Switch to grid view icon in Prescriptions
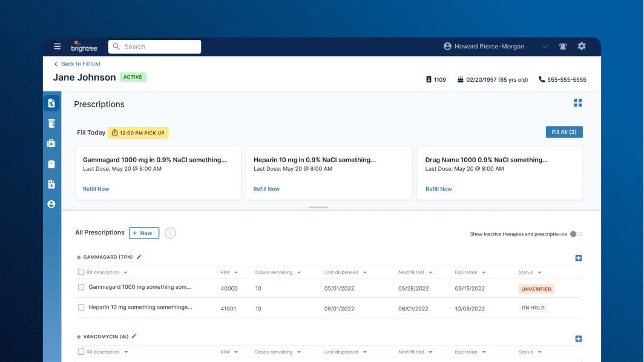The width and height of the screenshot is (644, 362). (x=578, y=103)
